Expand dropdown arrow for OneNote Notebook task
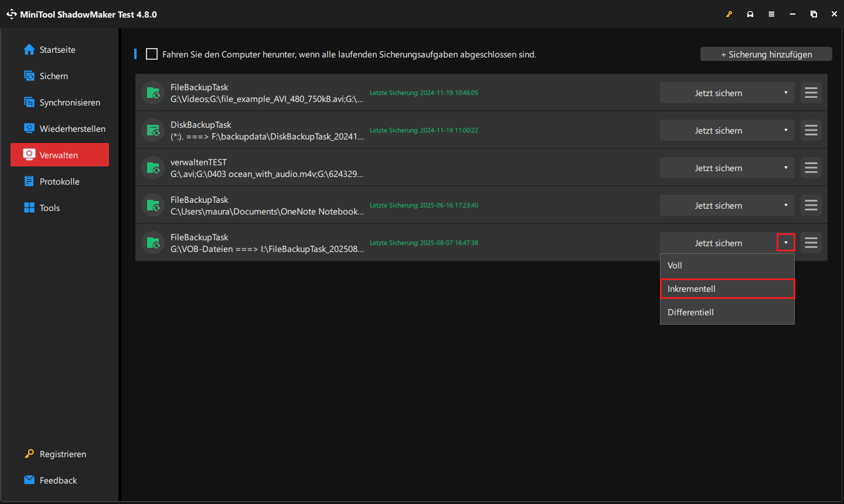The image size is (844, 504). tap(786, 205)
